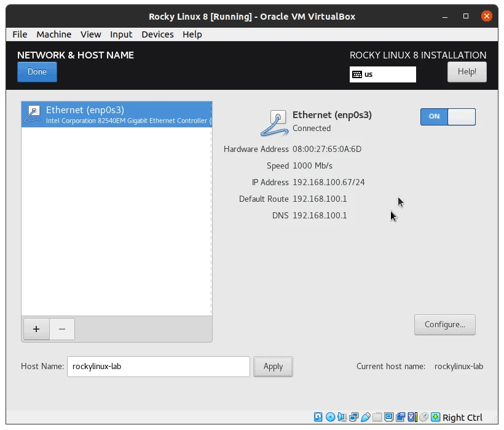The height and width of the screenshot is (430, 504).
Task: Open the Help! button
Action: (467, 72)
